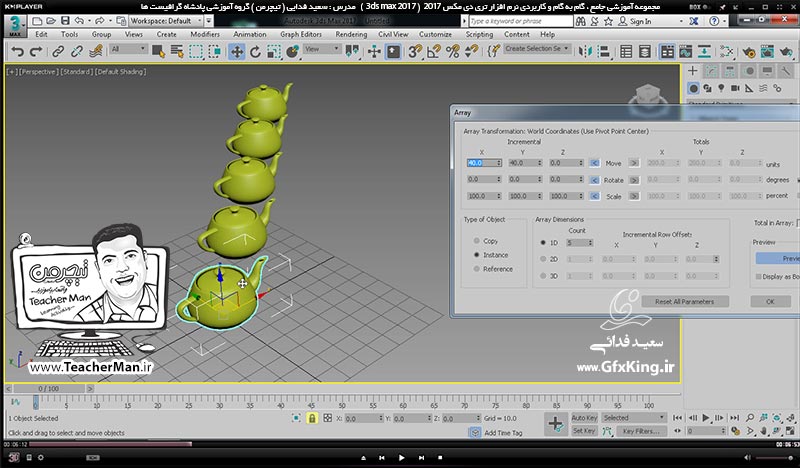This screenshot has height=468, width=800.
Task: Open the Edit menu
Action: (x=41, y=34)
